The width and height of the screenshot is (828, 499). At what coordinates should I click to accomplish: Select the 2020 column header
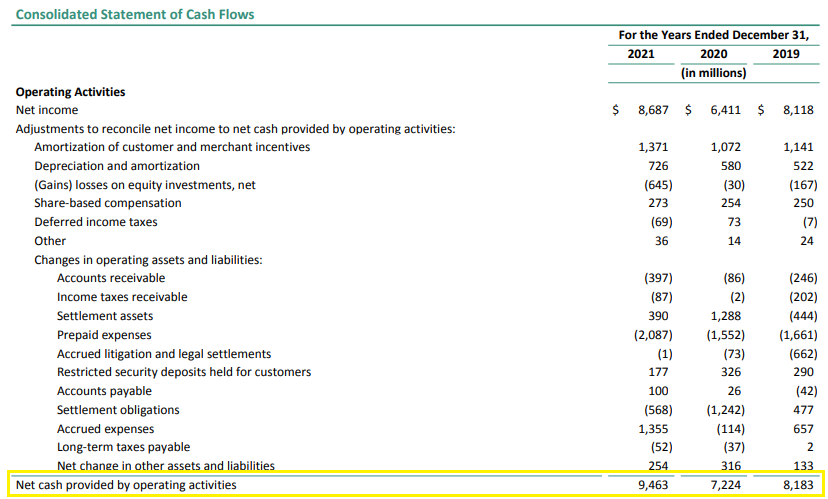(713, 54)
